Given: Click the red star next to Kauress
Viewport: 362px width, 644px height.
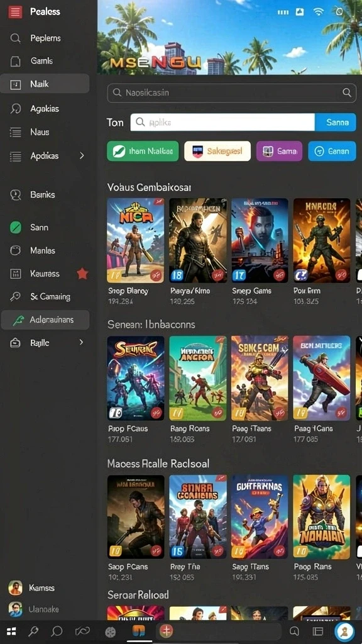Looking at the screenshot, I should 82,274.
